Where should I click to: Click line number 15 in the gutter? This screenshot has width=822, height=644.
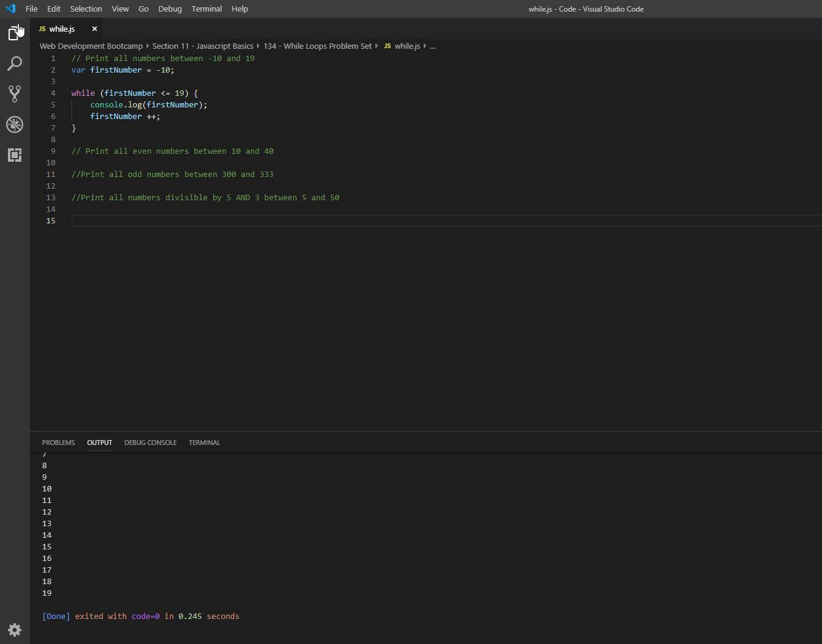pyautogui.click(x=51, y=221)
